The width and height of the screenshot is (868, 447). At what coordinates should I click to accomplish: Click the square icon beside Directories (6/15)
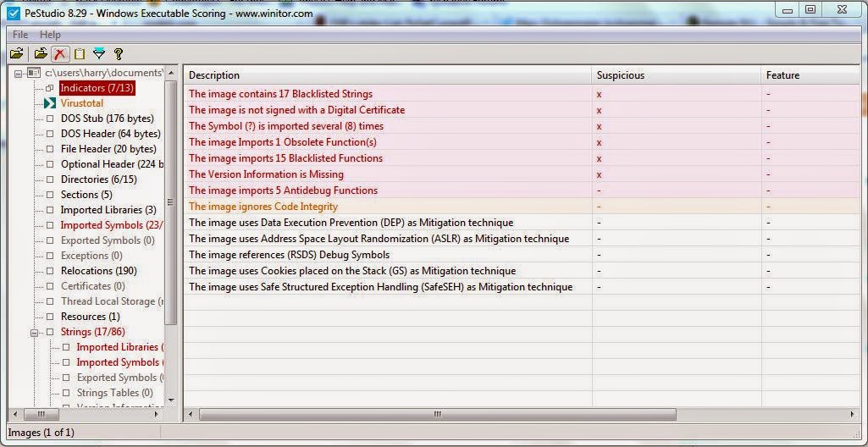click(x=50, y=179)
